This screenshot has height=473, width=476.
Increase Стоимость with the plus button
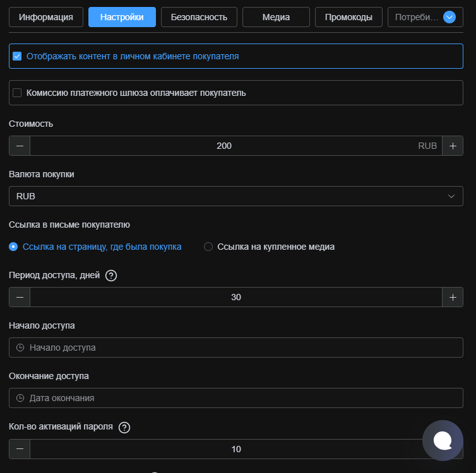(453, 146)
